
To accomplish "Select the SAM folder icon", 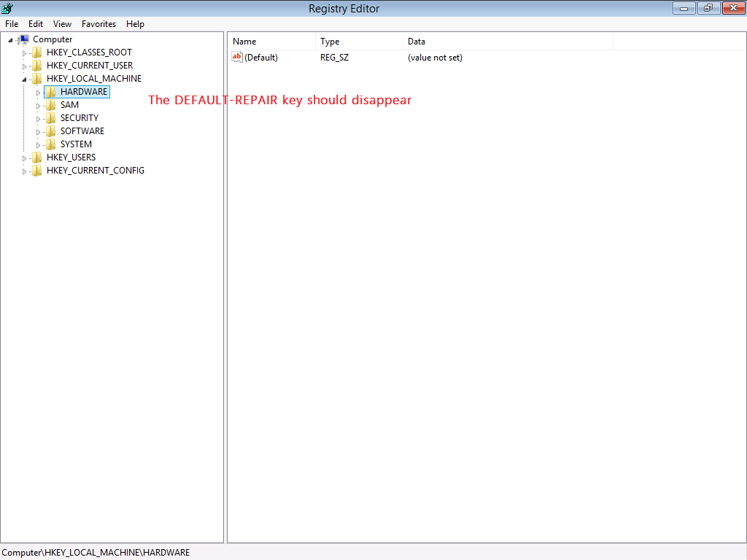I will point(50,105).
